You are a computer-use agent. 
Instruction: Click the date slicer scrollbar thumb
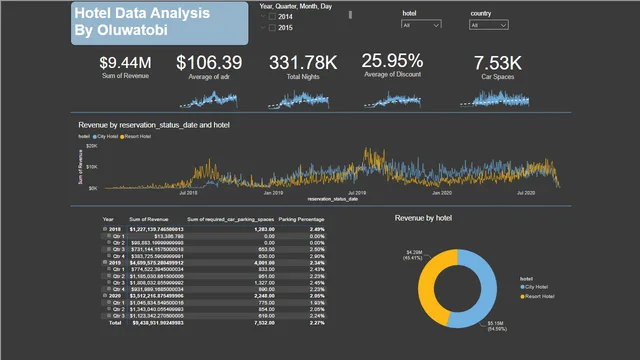point(350,15)
